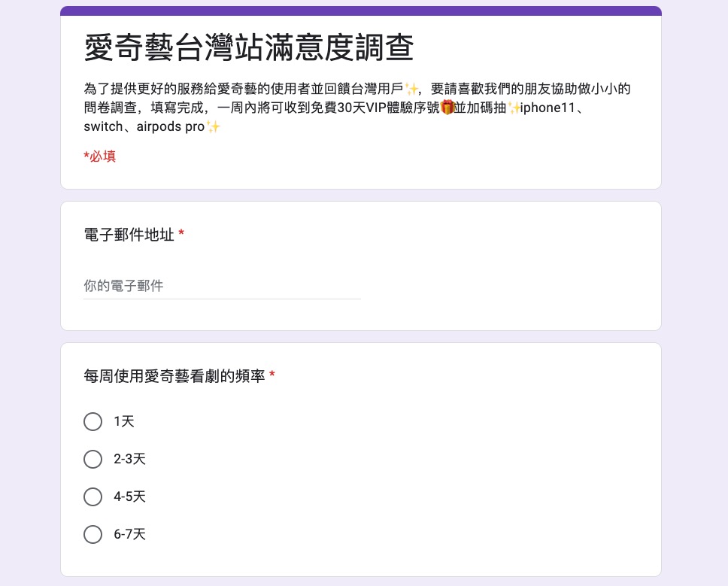728x586 pixels.
Task: Click the 6-7天 option label text
Action: 129,534
